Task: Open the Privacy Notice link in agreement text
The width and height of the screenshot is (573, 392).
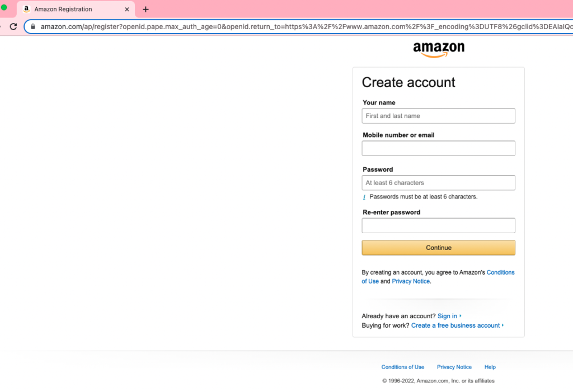Action: [411, 281]
